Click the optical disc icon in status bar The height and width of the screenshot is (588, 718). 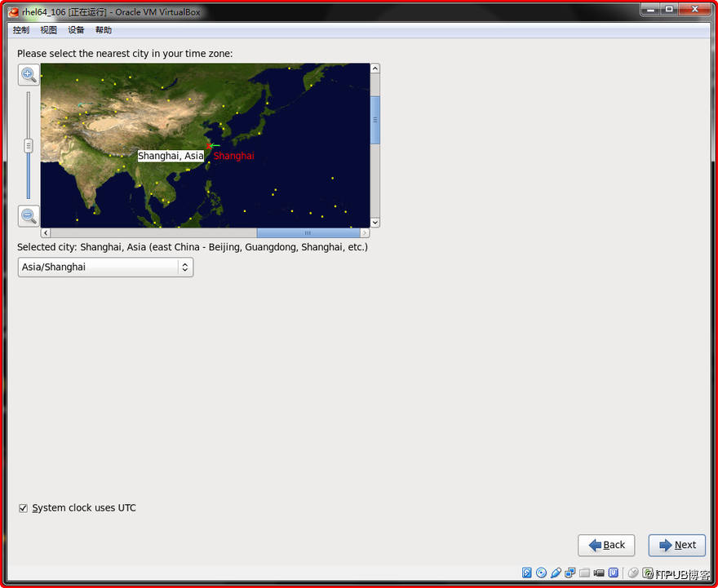click(542, 573)
